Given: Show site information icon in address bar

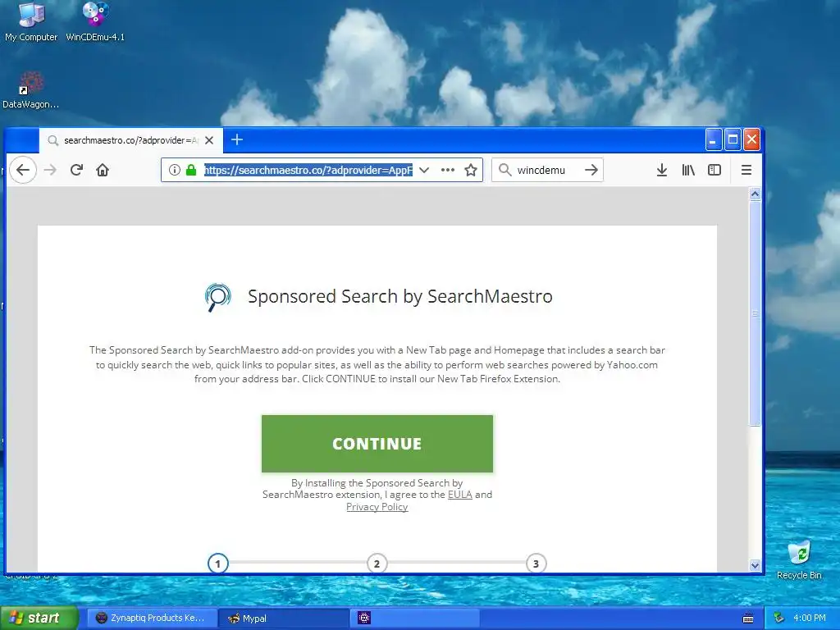Looking at the screenshot, I should click(x=174, y=170).
